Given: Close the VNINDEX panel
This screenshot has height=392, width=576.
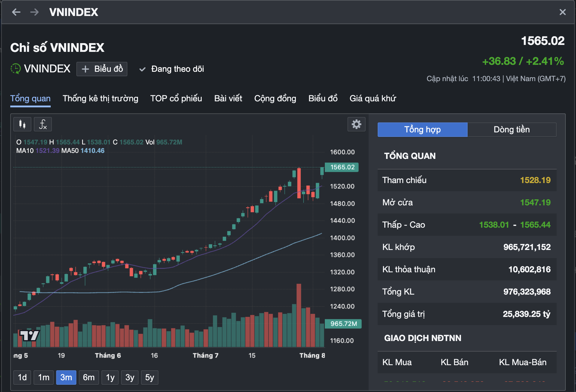Looking at the screenshot, I should click(x=562, y=12).
